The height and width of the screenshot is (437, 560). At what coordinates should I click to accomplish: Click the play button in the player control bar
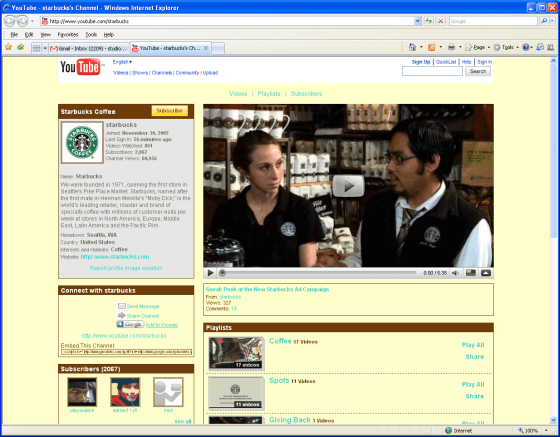tap(210, 273)
